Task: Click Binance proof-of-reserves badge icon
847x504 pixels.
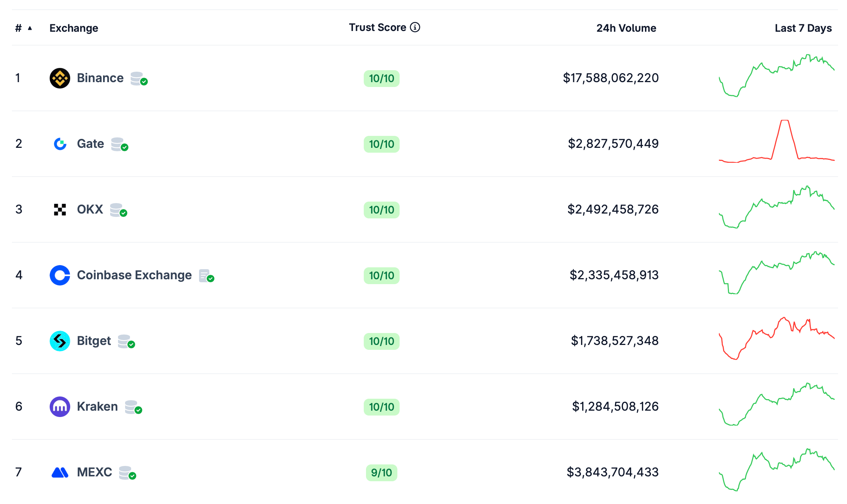Action: [139, 79]
